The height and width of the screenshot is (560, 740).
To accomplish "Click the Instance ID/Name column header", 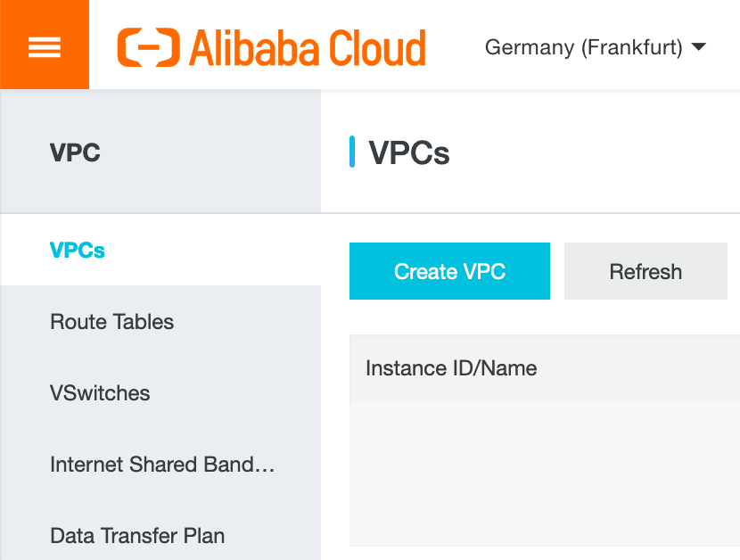I will tap(451, 368).
